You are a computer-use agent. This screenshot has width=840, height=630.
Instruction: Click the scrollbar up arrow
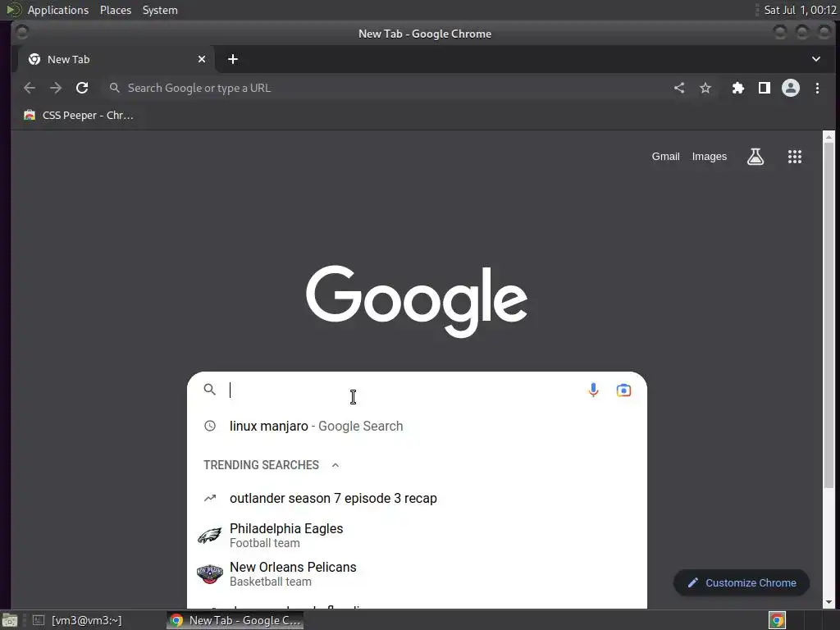(829, 137)
